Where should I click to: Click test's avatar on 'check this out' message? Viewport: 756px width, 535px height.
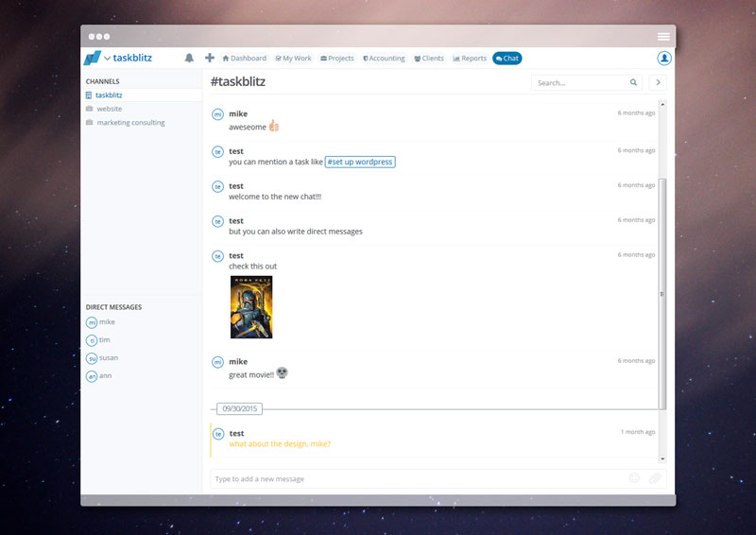click(218, 256)
